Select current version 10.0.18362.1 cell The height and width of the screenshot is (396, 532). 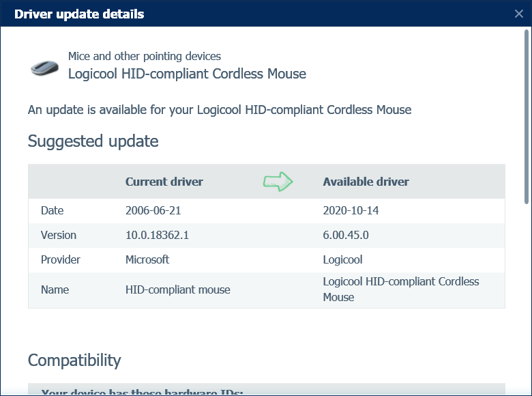click(157, 235)
